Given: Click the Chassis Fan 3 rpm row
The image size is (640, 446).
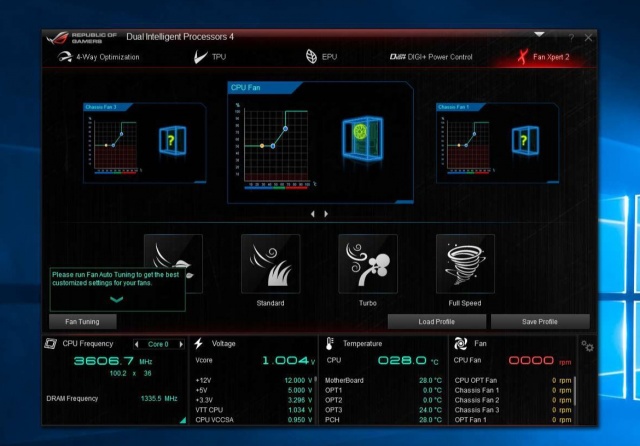Looking at the screenshot, I should 513,410.
